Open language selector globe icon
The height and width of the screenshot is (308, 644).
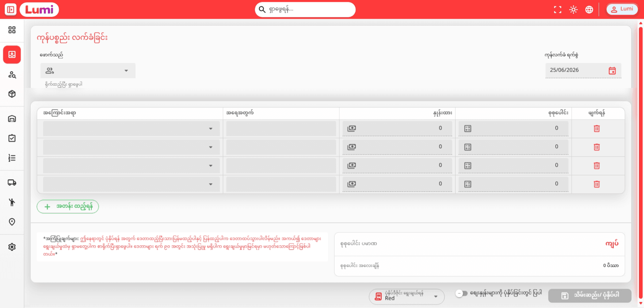pyautogui.click(x=589, y=10)
